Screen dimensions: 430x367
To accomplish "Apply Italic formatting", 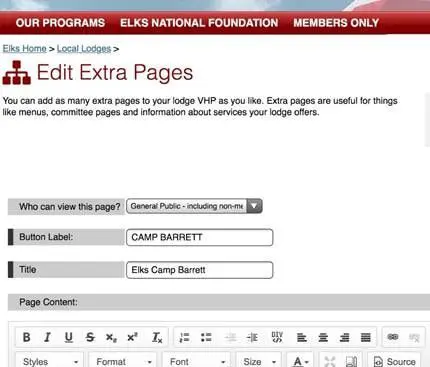I will point(47,337).
